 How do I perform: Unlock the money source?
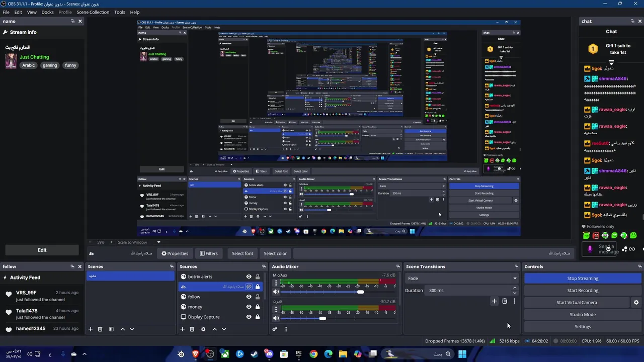[258, 307]
